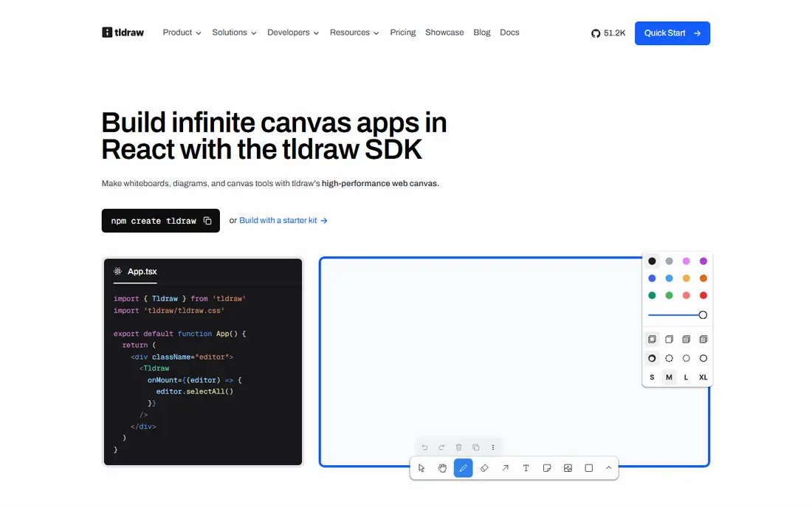The height and width of the screenshot is (508, 812).
Task: Open the three-dot more actions menu
Action: (493, 447)
